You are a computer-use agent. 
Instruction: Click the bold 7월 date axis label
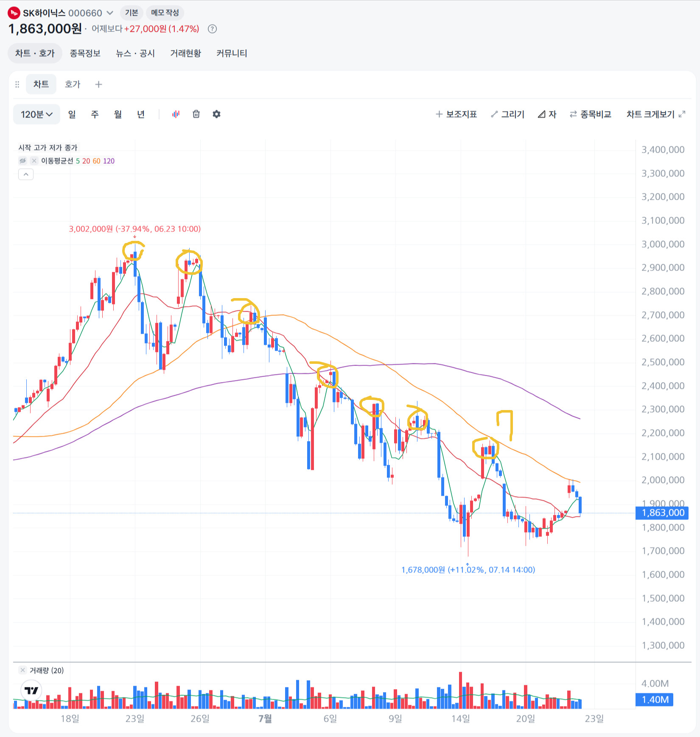pyautogui.click(x=265, y=719)
